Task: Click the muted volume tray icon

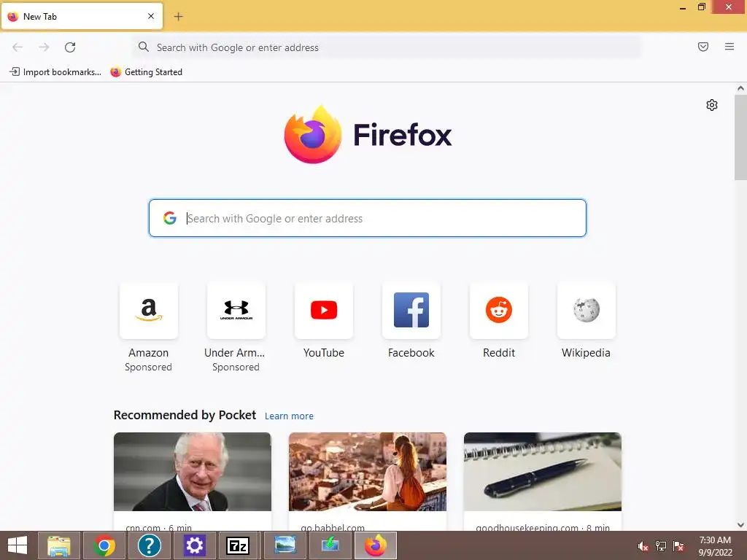Action: (643, 546)
